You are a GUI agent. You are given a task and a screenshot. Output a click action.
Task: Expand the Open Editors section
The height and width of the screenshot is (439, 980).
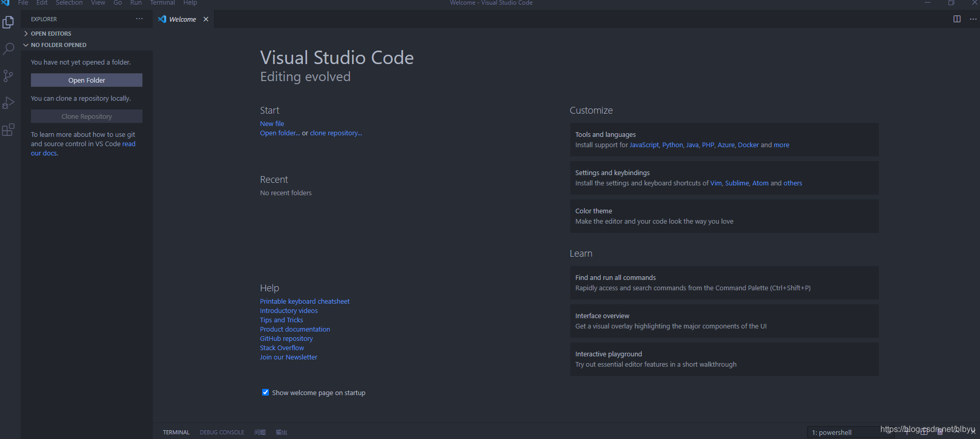[x=51, y=34]
